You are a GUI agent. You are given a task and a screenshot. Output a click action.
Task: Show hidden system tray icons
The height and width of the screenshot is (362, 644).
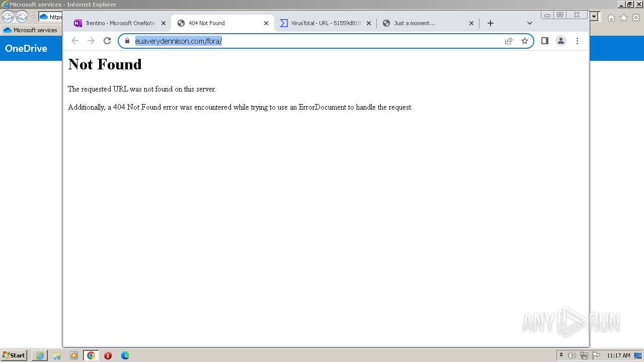[561, 355]
